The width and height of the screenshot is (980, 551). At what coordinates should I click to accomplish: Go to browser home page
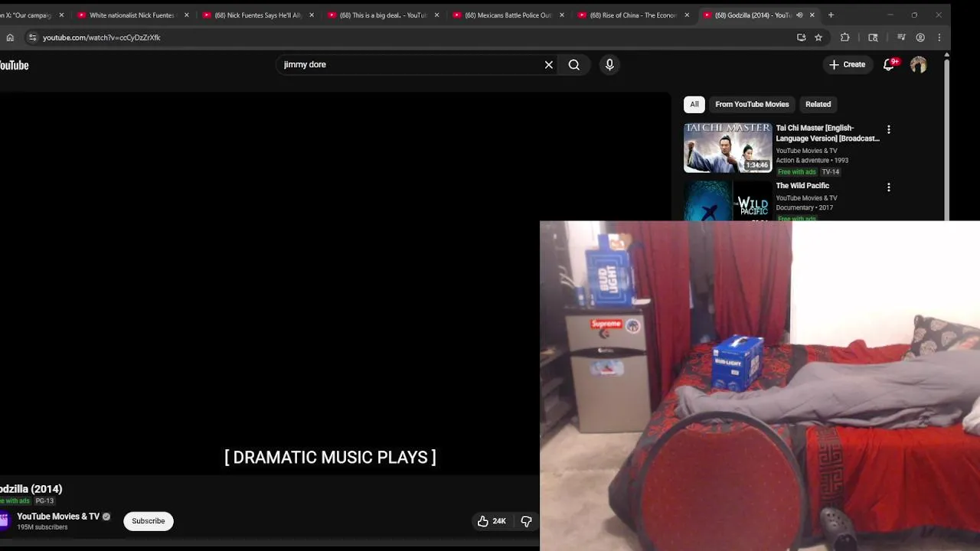click(x=10, y=37)
